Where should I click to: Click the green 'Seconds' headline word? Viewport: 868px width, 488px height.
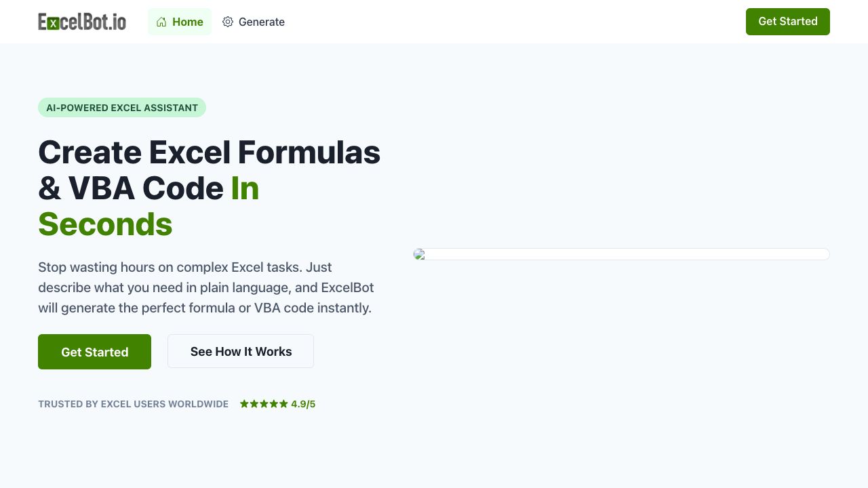click(x=105, y=224)
